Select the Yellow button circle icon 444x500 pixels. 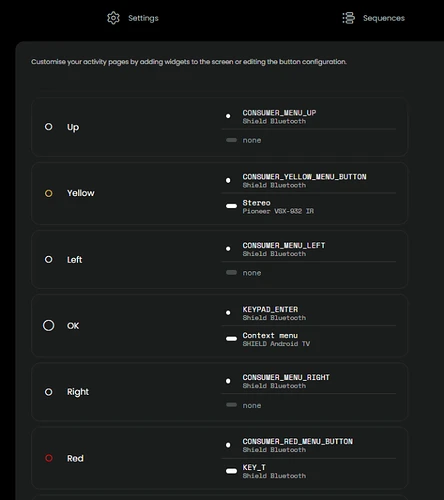(x=49, y=193)
